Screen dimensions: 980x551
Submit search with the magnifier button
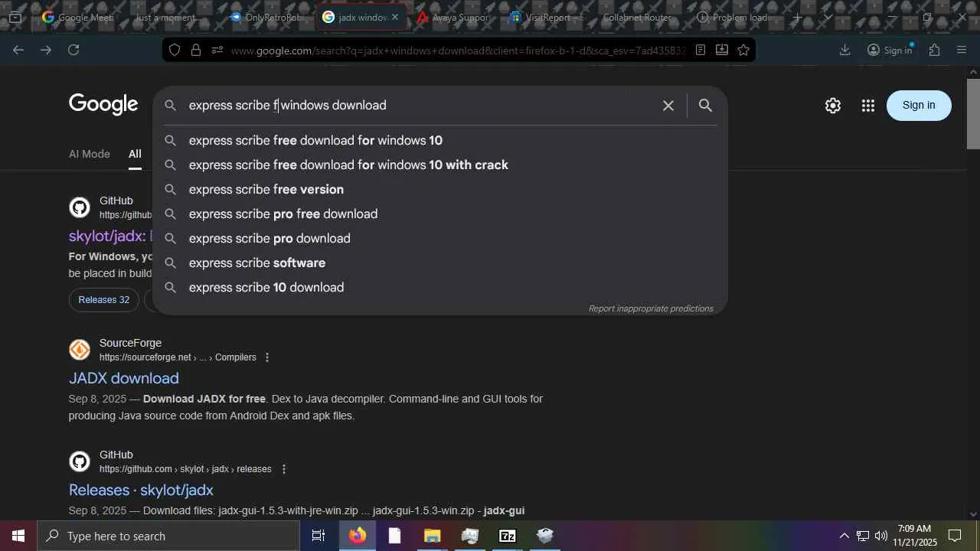(x=705, y=106)
